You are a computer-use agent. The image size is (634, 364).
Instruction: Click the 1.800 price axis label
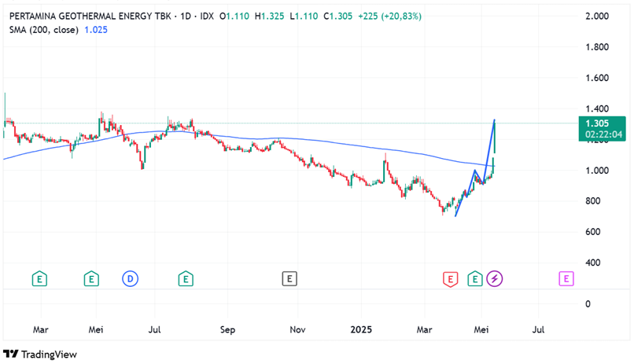point(597,47)
